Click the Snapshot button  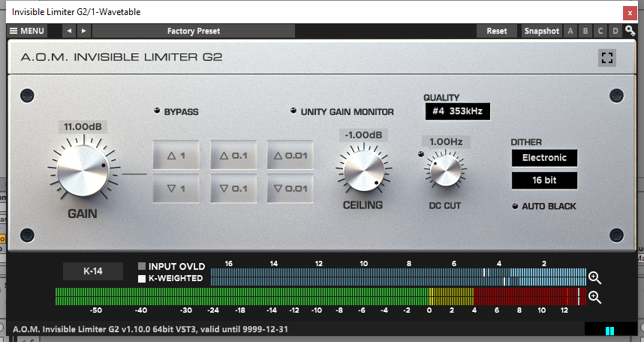click(x=541, y=31)
